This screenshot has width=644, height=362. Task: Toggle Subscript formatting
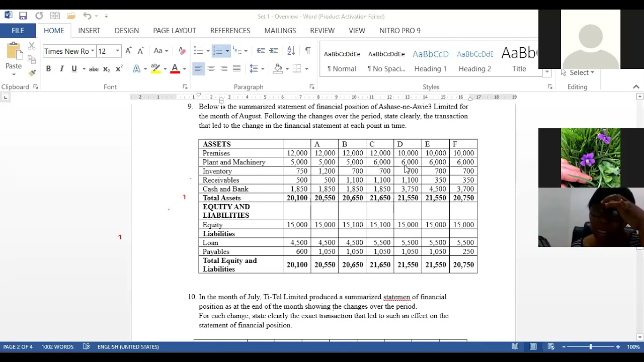106,69
